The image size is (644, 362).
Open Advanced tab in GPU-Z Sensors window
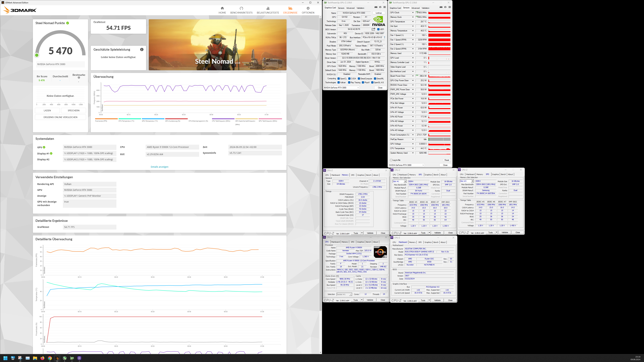pos(416,8)
